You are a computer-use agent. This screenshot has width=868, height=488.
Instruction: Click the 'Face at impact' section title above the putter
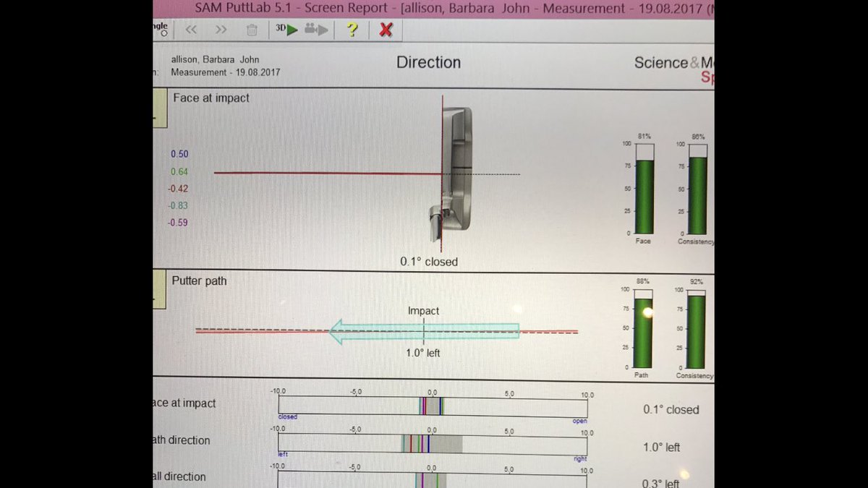211,98
